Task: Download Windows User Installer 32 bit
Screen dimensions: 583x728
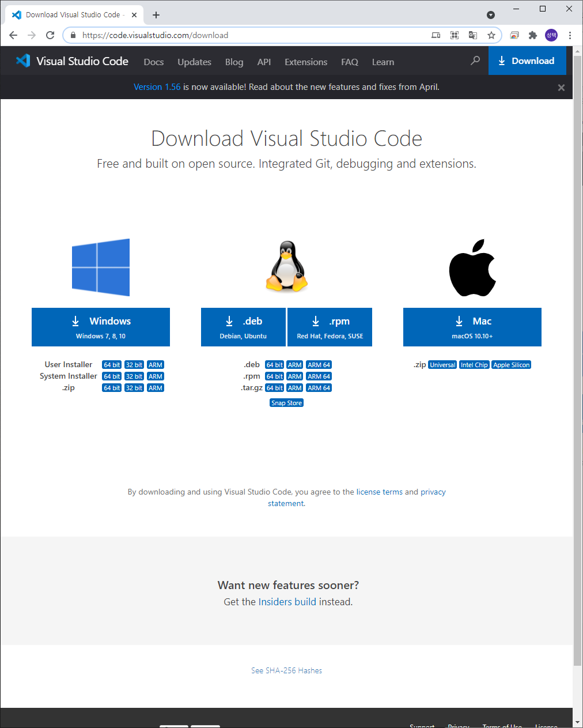Action: [134, 365]
